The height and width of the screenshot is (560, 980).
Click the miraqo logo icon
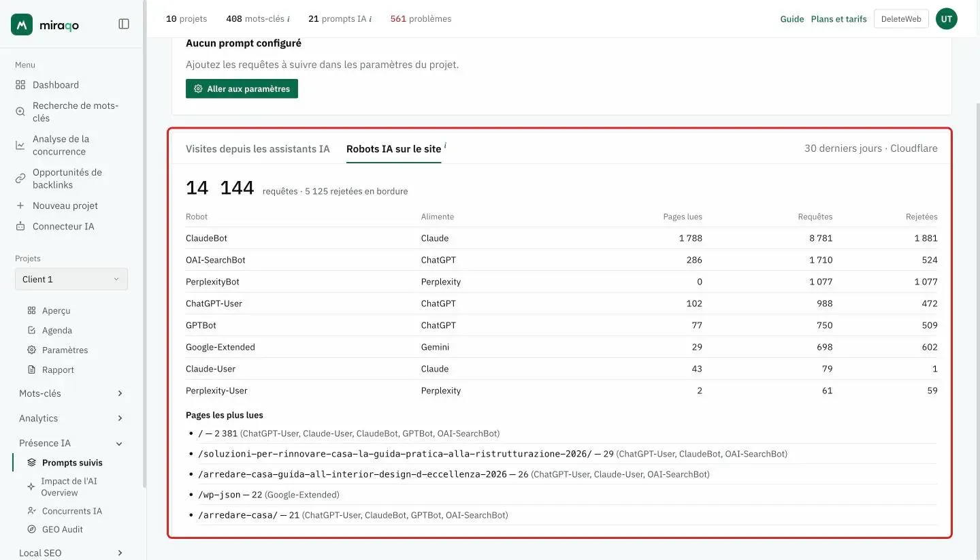[22, 24]
